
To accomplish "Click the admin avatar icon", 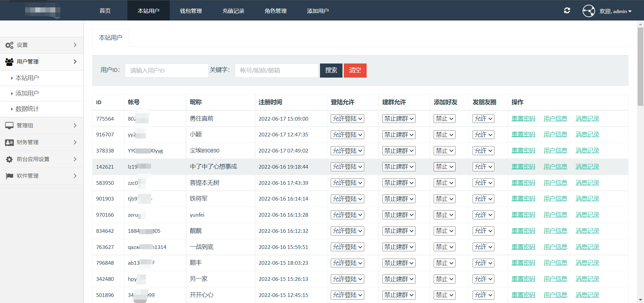I will (589, 11).
